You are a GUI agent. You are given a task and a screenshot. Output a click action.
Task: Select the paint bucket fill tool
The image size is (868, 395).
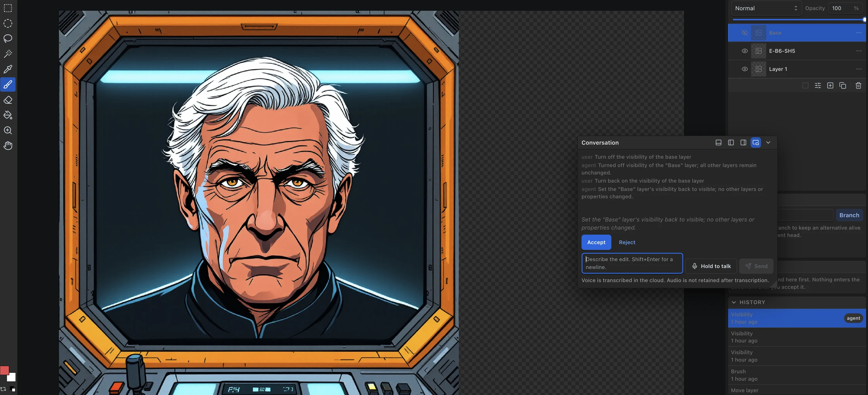(x=8, y=115)
